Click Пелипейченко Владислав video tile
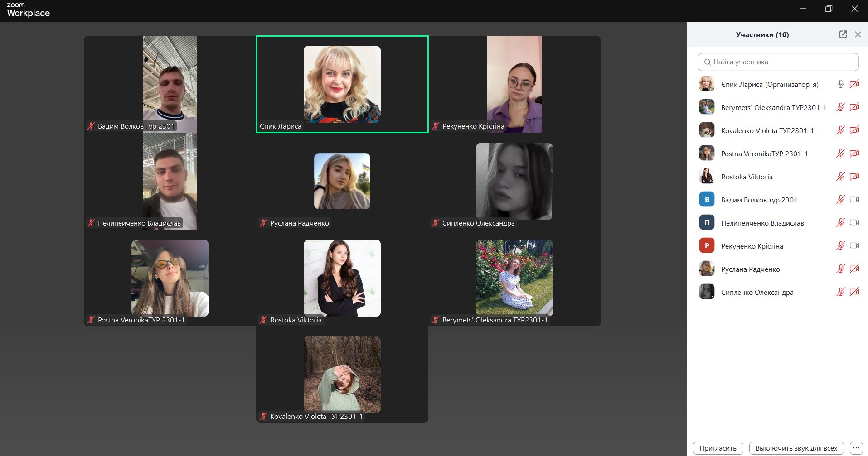The height and width of the screenshot is (456, 868). (170, 181)
